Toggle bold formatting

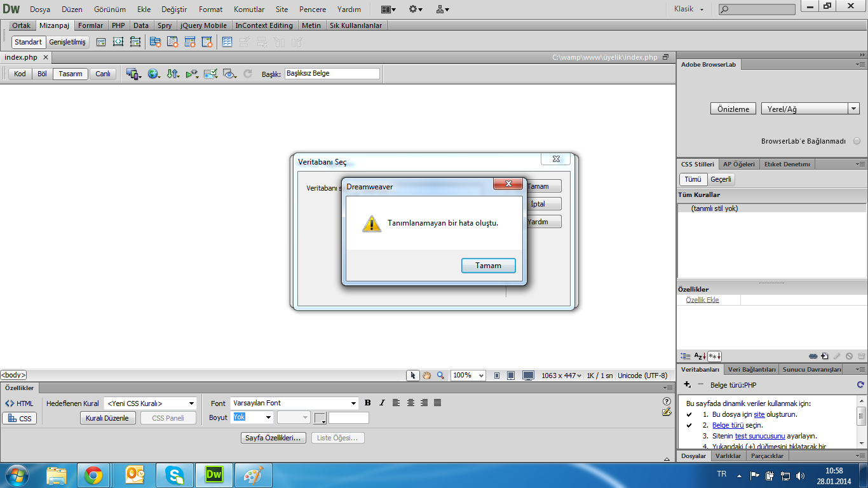click(368, 403)
